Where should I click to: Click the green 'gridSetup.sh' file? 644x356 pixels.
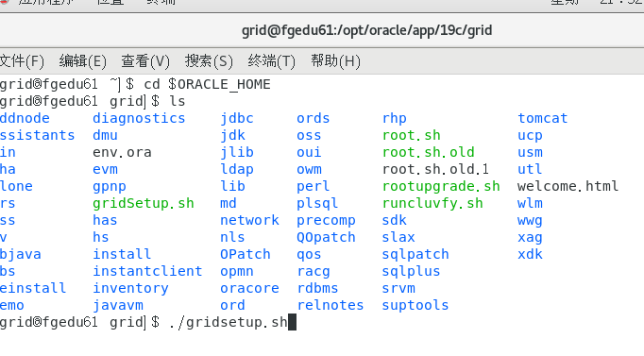coord(143,204)
